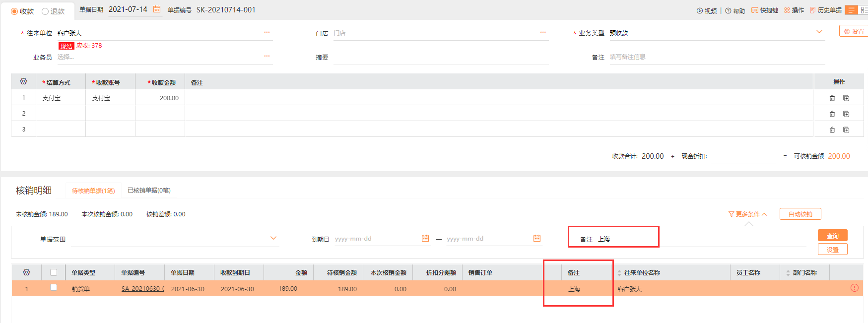
Task: Expand the 业务类型 dropdown
Action: point(819,32)
